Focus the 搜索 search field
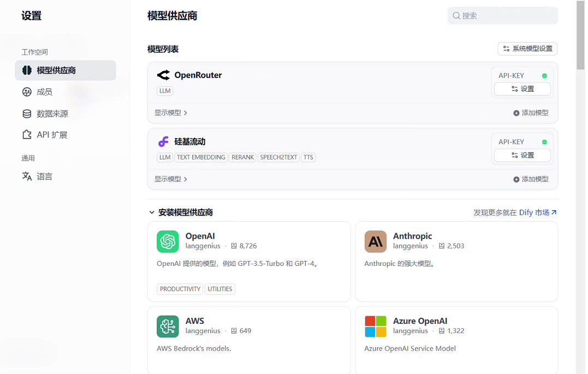588x374 pixels. pos(502,16)
